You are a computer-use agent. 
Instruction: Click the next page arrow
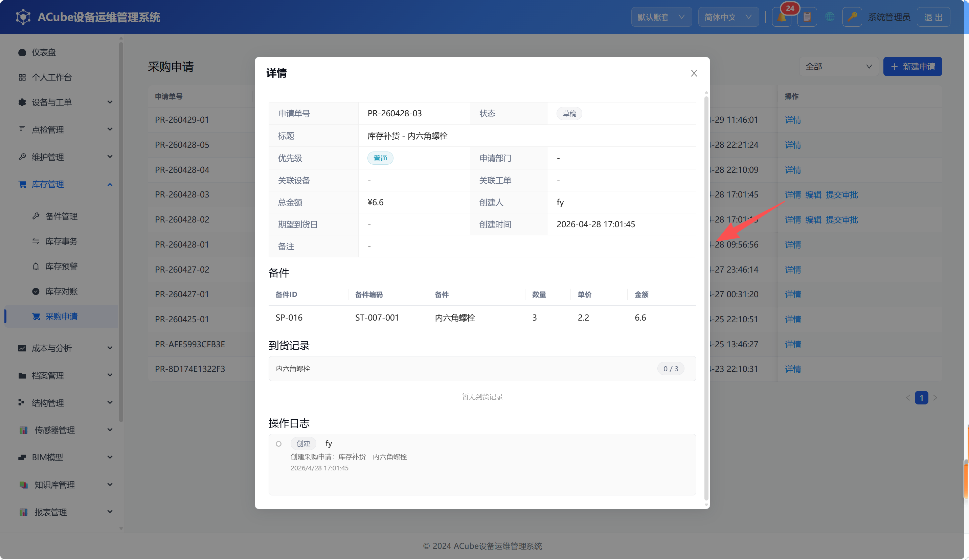[935, 397]
